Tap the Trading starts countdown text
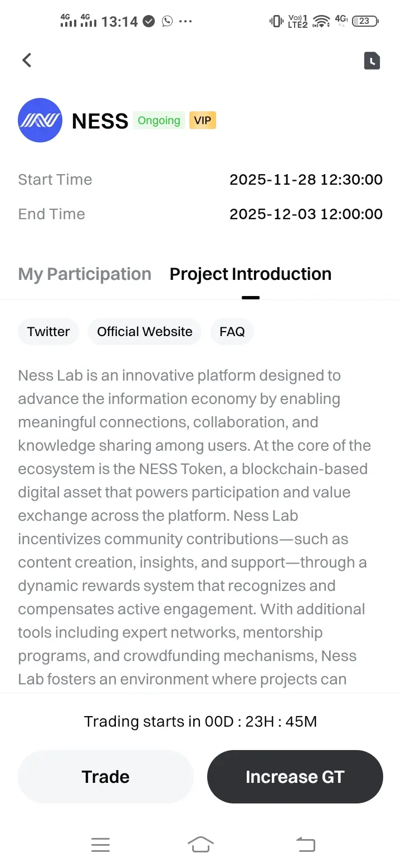This screenshot has width=401, height=868. tap(200, 722)
